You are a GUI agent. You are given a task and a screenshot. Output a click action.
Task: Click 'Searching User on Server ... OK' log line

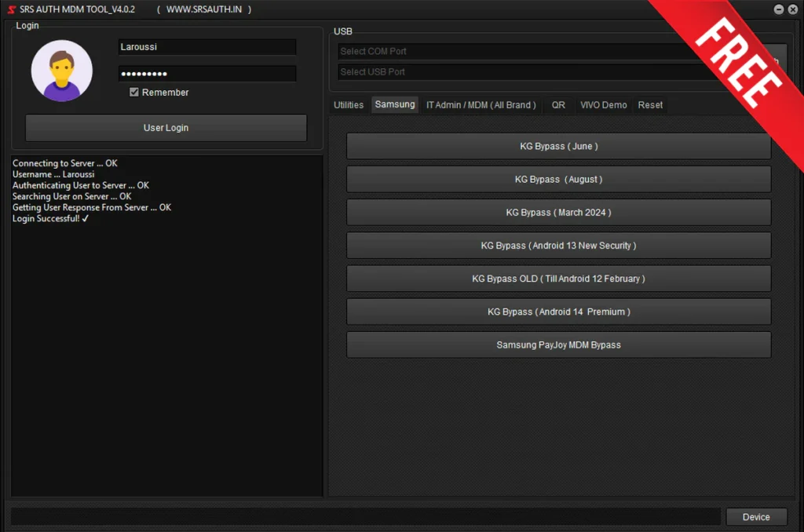(x=71, y=196)
